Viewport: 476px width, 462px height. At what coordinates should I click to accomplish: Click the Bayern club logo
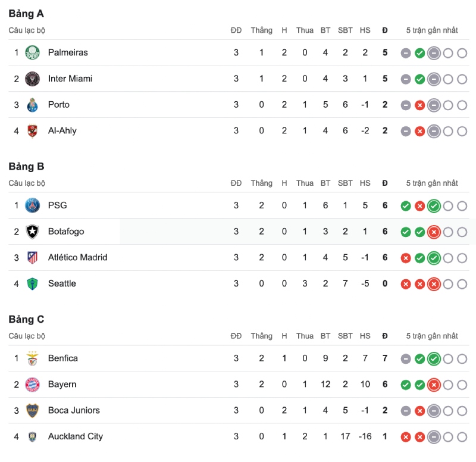coord(32,385)
